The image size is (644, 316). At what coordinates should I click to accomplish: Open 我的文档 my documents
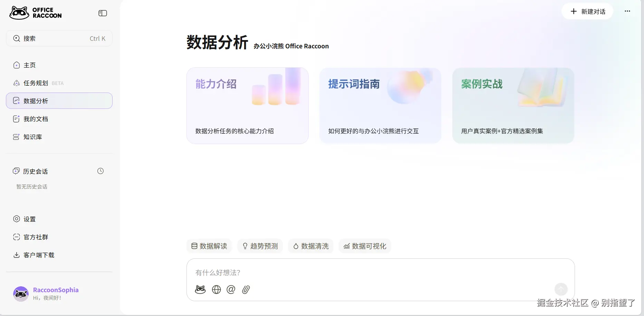[59, 119]
